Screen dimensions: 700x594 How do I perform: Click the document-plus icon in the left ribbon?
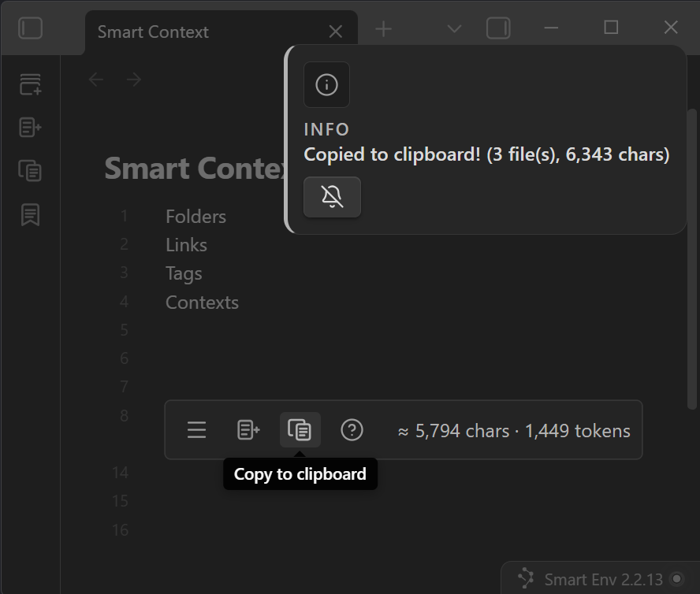coord(30,128)
